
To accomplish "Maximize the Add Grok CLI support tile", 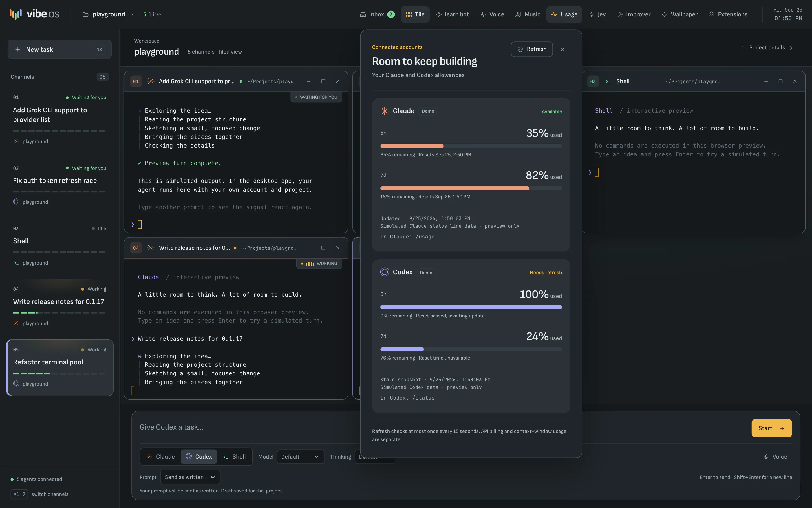I will coord(323,81).
